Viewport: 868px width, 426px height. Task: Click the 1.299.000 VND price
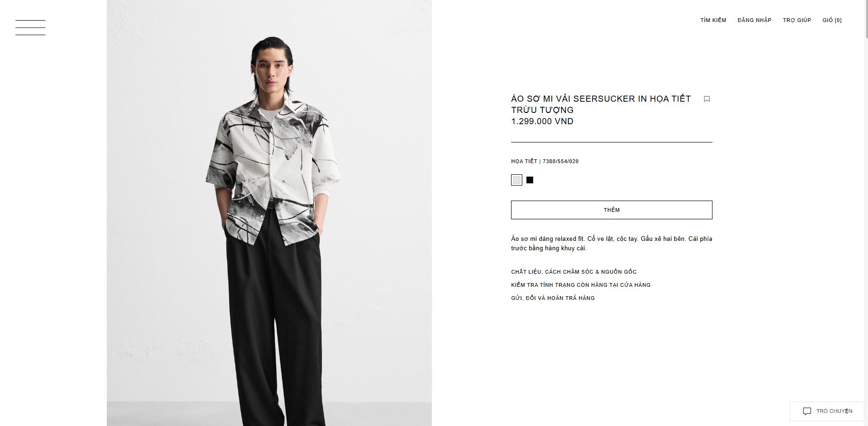tap(542, 121)
